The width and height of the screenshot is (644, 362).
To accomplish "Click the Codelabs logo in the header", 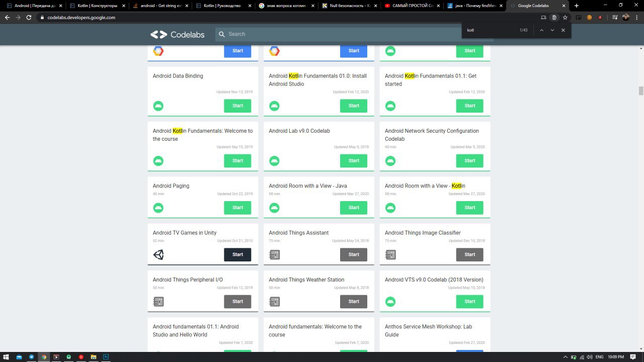I will (177, 34).
